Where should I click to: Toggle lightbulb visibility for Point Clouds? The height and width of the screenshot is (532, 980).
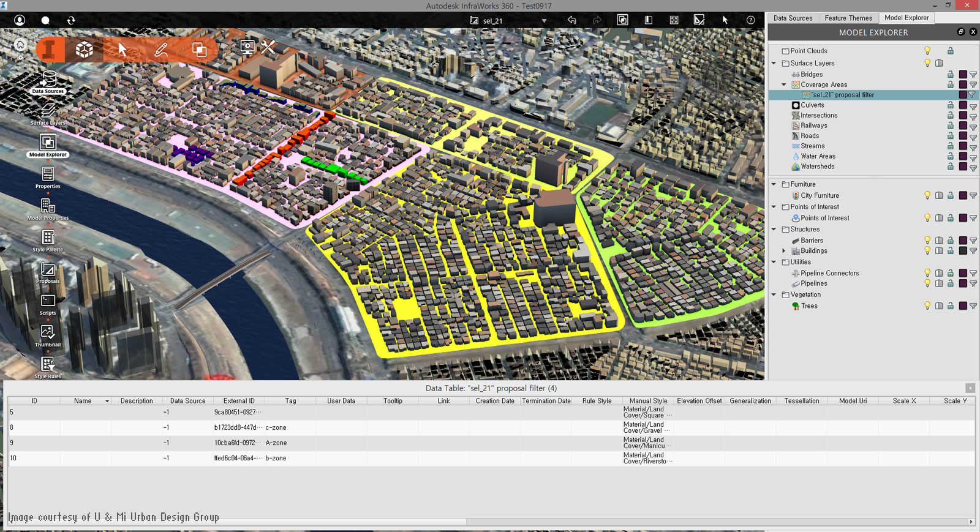coord(927,51)
